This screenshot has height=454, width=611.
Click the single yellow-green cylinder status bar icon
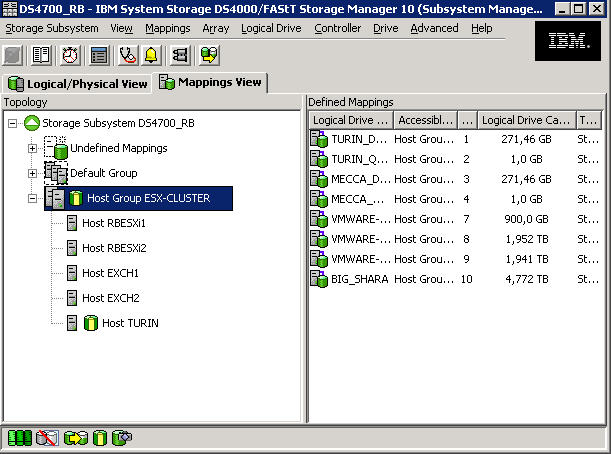coord(99,438)
